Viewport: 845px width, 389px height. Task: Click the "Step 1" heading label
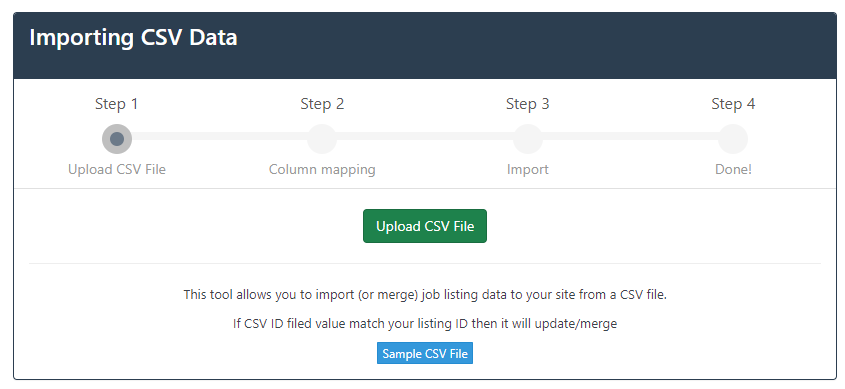pos(117,104)
